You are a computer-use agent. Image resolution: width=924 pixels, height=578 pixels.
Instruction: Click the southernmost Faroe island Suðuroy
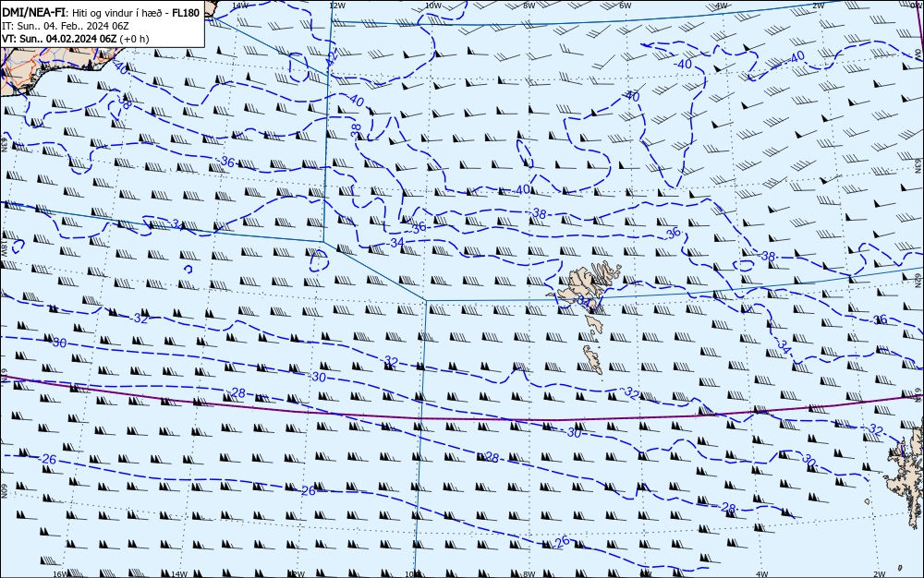(x=593, y=359)
